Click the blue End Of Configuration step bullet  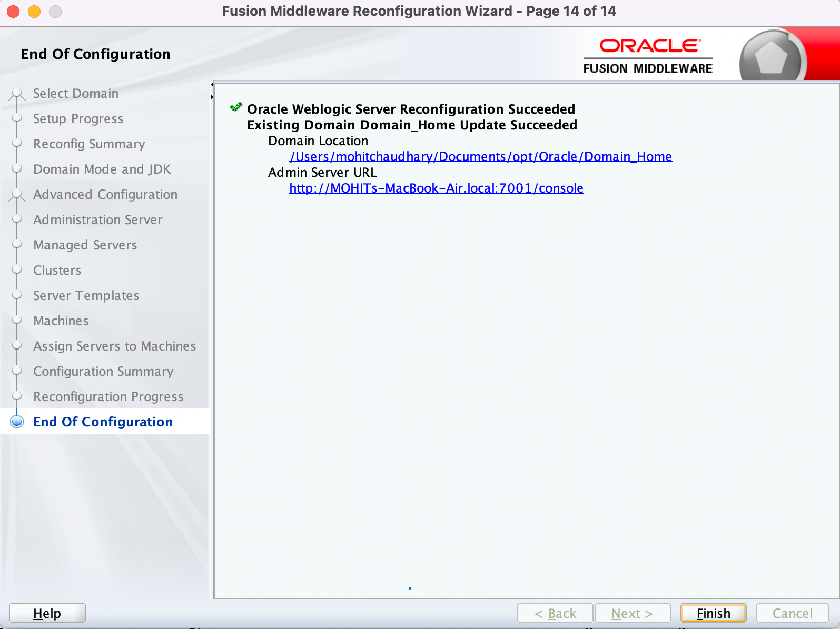tap(17, 422)
